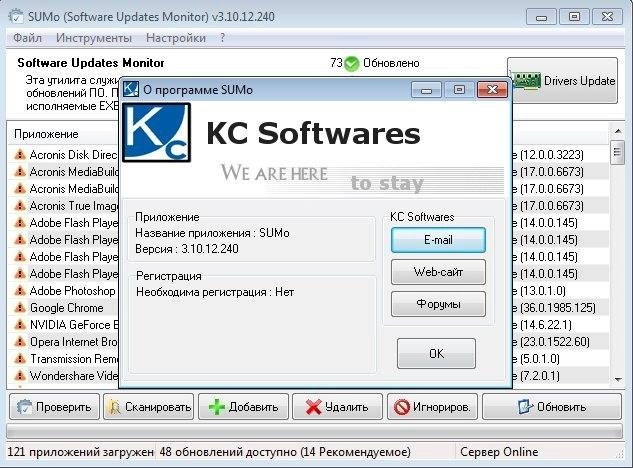Click warning icon beside Adobe Photoshop

click(20, 290)
